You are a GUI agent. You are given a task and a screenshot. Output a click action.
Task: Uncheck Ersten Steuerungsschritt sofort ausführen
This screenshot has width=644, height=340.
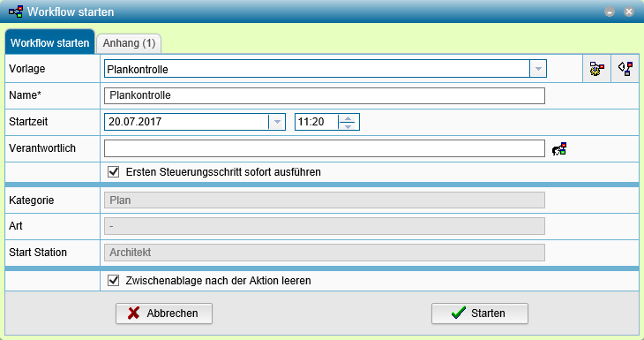coord(113,172)
